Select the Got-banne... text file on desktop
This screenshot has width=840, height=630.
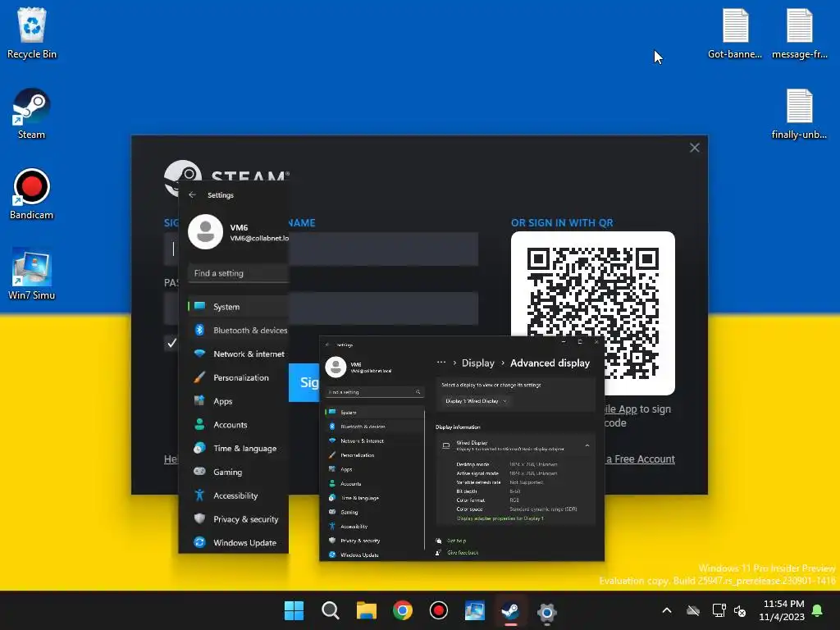click(735, 33)
